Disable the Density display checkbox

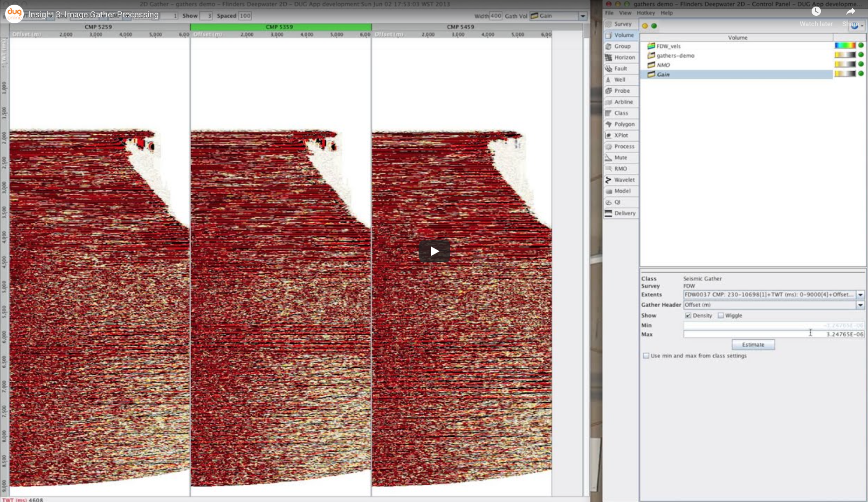click(688, 316)
